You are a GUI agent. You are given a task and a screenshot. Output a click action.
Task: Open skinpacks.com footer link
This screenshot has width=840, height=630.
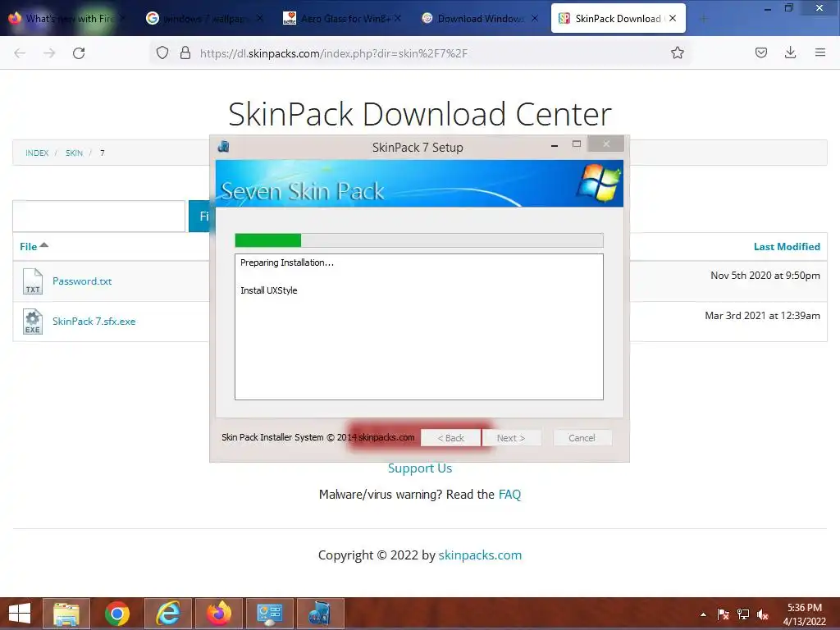coord(480,555)
